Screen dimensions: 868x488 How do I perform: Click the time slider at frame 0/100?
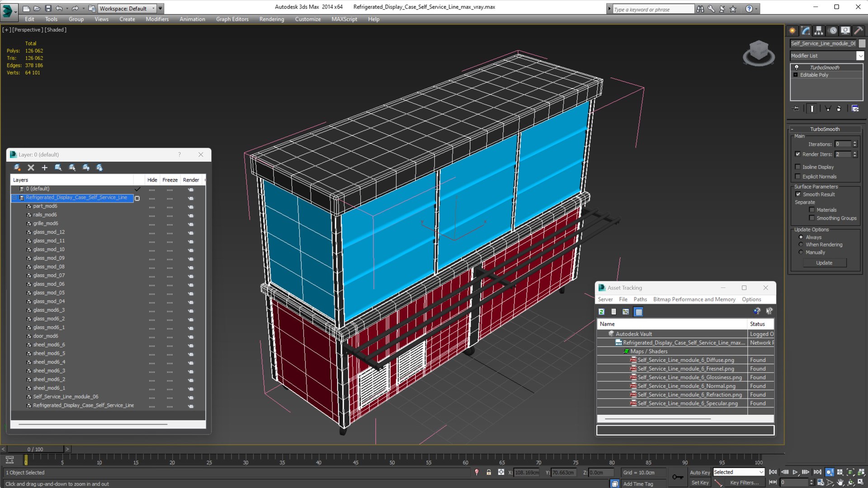(x=35, y=449)
